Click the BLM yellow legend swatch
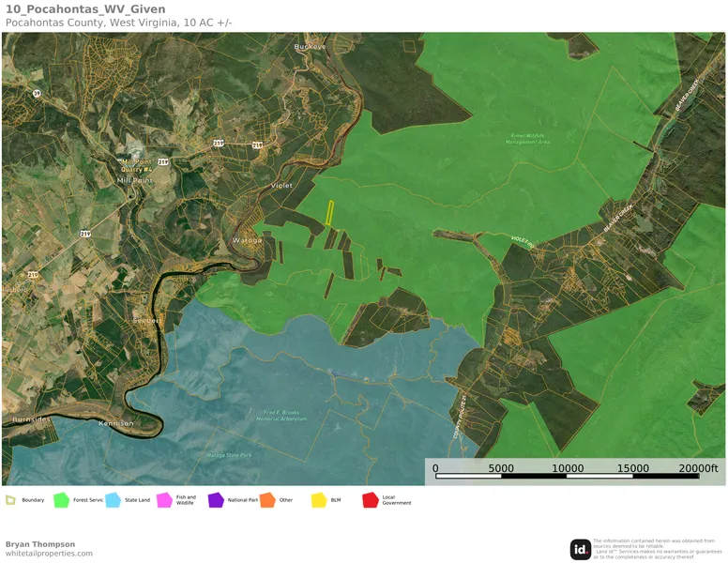Screen dimensions: 728x563 click(319, 500)
